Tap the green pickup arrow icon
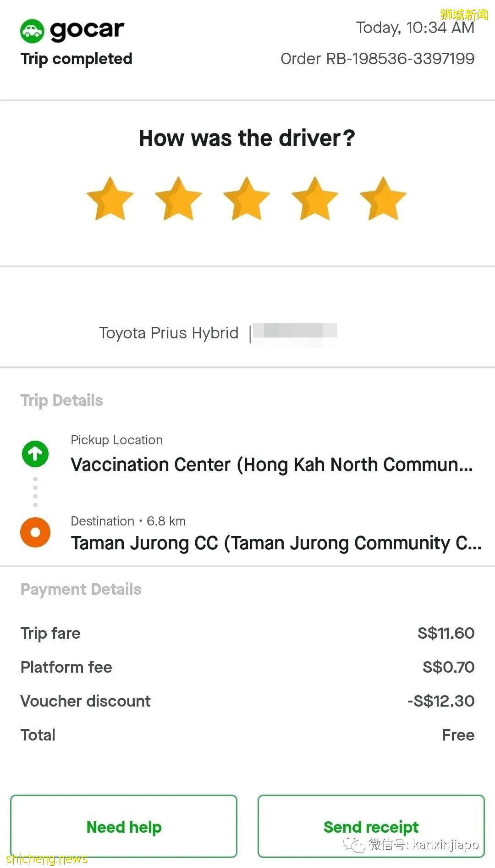Image resolution: width=495 pixels, height=868 pixels. 35,453
